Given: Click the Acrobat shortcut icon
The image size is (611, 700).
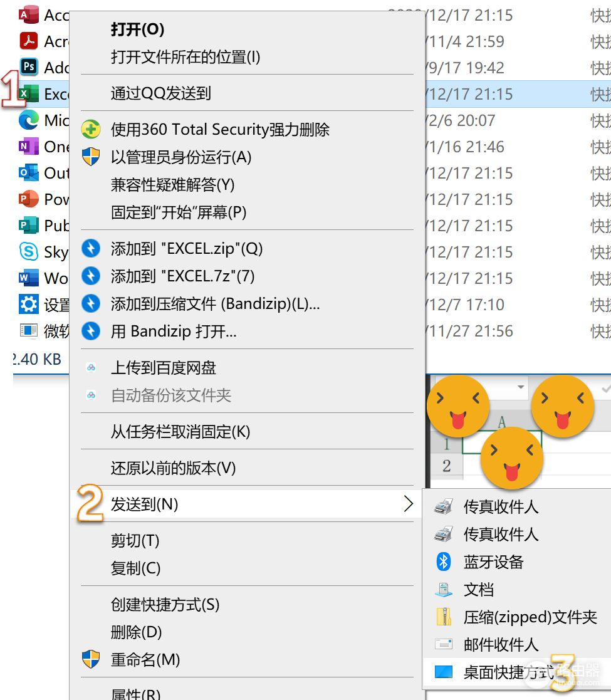Looking at the screenshot, I should (x=29, y=41).
